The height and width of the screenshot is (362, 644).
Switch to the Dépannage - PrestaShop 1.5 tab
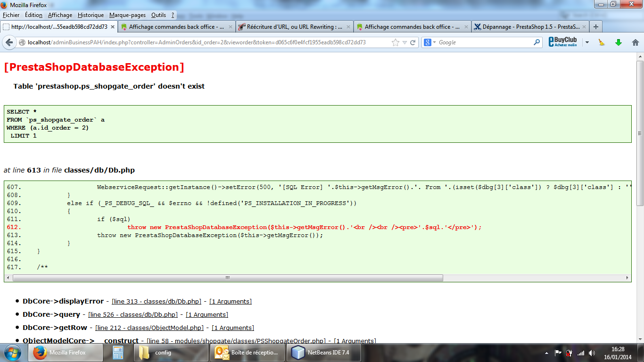530,27
